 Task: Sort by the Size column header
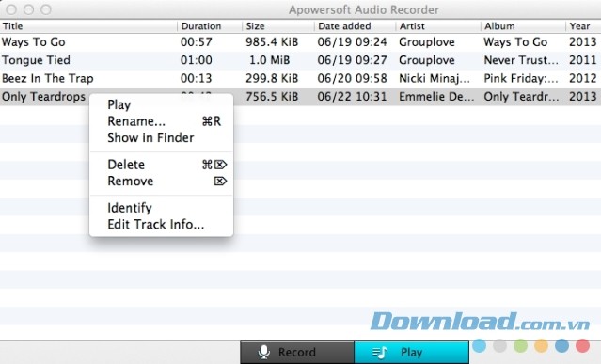point(277,26)
